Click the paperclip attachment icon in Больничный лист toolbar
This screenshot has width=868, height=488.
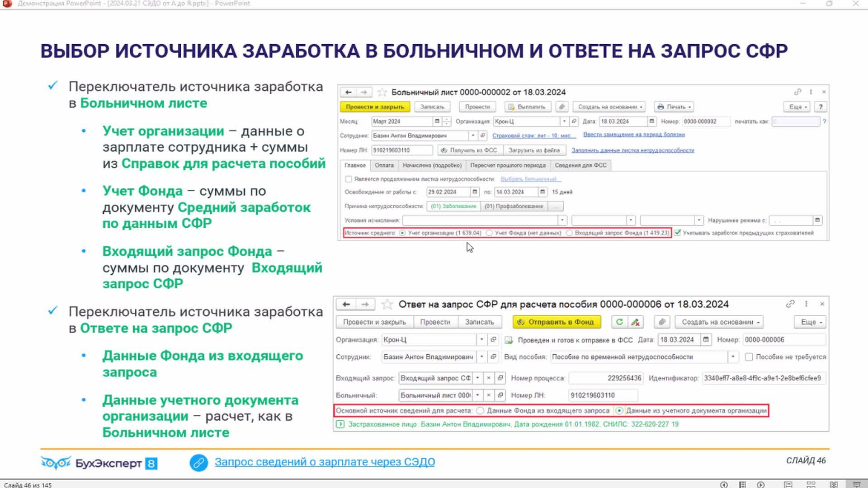point(562,107)
